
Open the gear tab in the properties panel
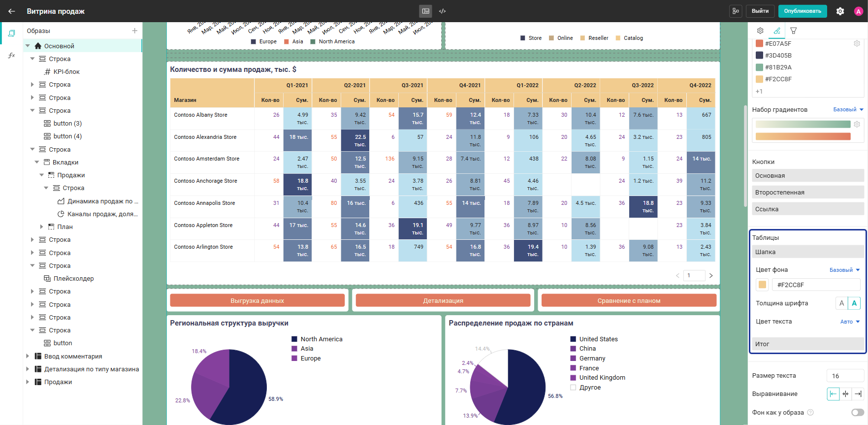coord(760,31)
